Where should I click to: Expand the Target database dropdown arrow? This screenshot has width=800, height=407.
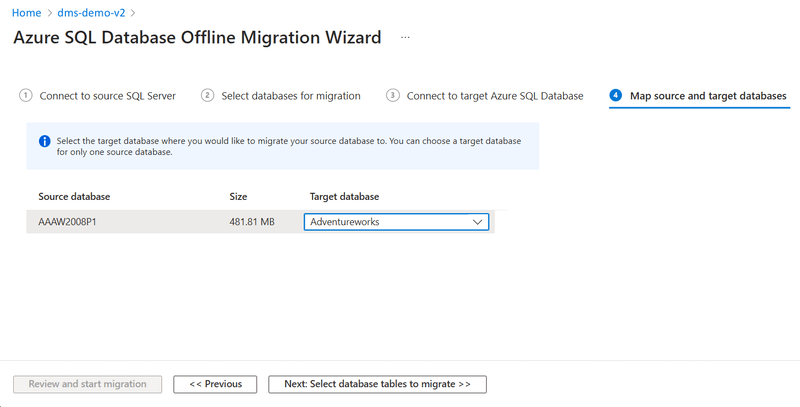pos(478,222)
